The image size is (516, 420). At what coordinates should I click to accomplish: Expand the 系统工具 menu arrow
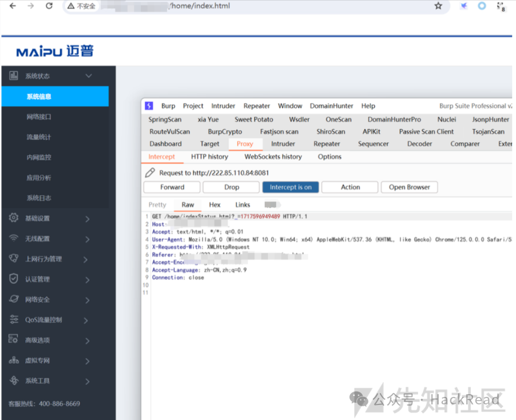coord(87,381)
